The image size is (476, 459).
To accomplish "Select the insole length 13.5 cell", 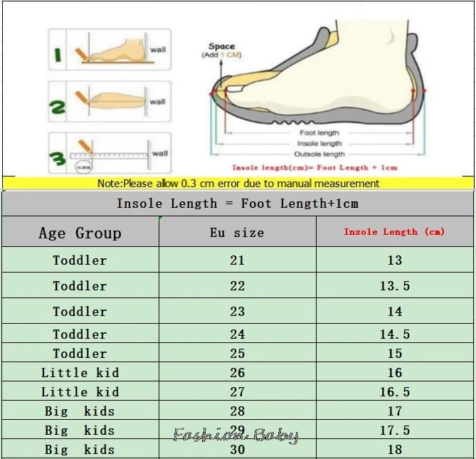I will [395, 285].
